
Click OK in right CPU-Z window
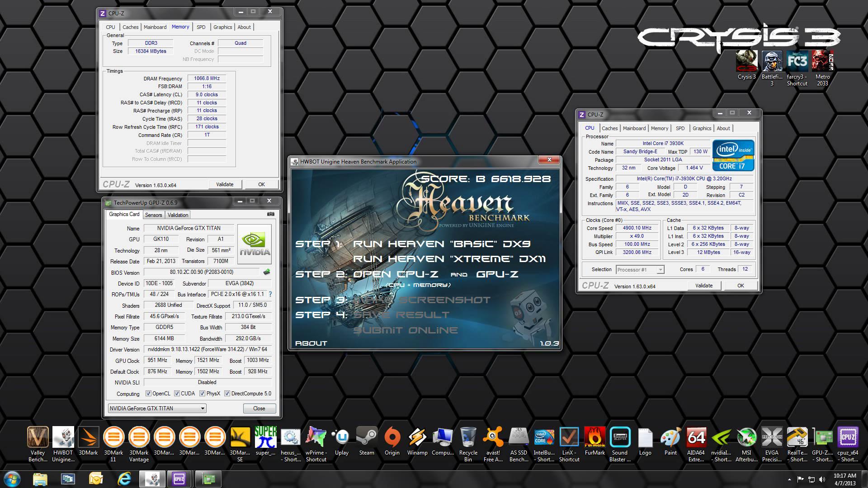(741, 286)
